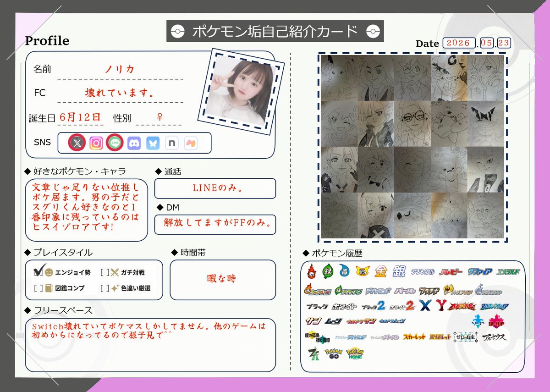The height and width of the screenshot is (392, 550).
Task: Select the Pokémon Red (赤) flame logo
Action: coord(312,271)
